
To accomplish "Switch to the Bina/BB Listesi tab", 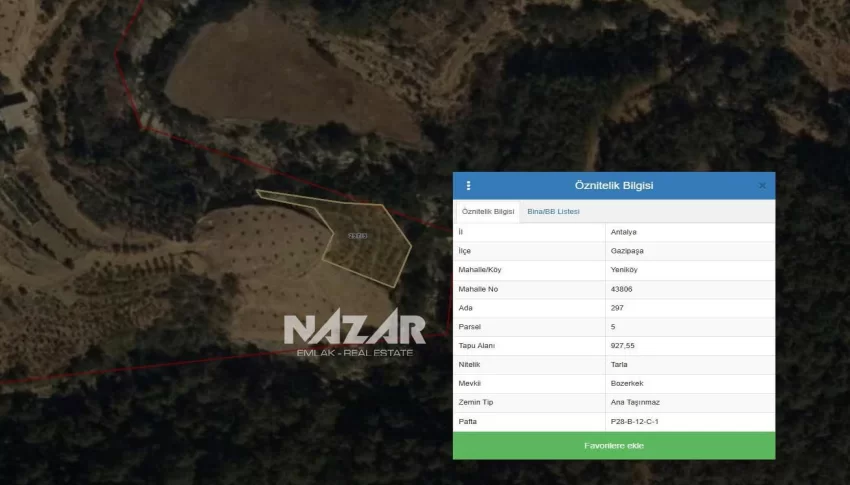I will pyautogui.click(x=553, y=212).
